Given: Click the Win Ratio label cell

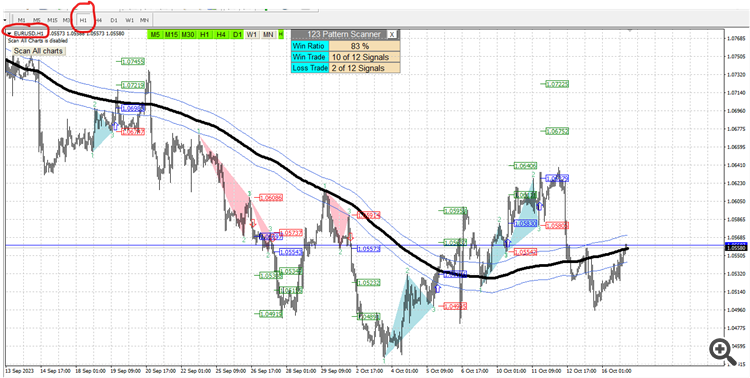Looking at the screenshot, I should point(310,46).
